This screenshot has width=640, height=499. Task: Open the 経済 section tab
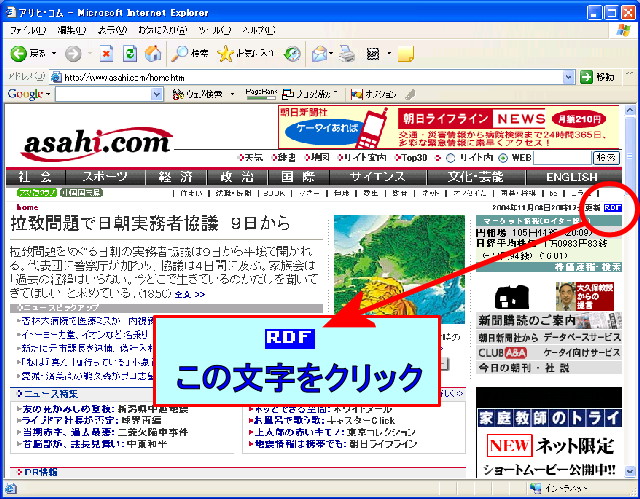point(176,177)
